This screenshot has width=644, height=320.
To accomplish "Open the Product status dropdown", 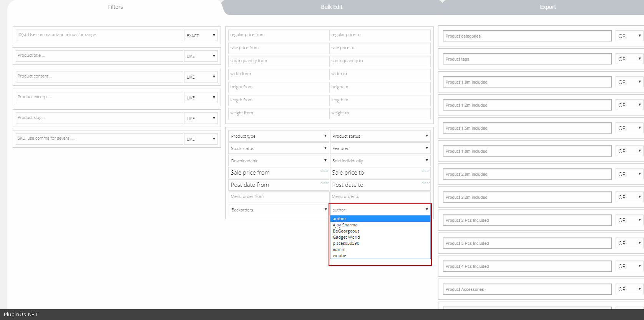I will pyautogui.click(x=380, y=136).
